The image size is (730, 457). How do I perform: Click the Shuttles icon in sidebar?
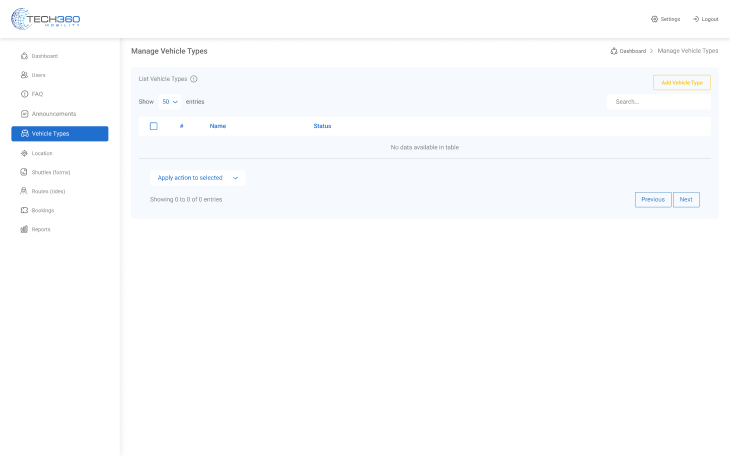point(24,172)
